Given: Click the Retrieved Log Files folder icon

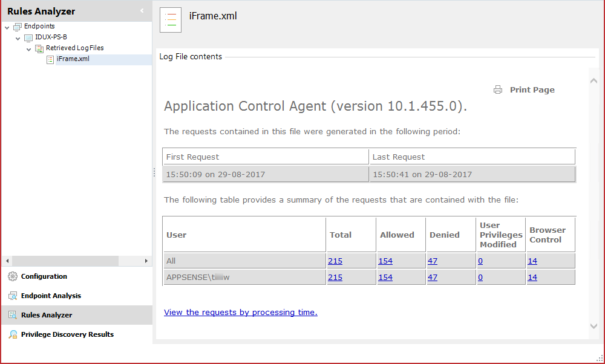Looking at the screenshot, I should tap(39, 48).
